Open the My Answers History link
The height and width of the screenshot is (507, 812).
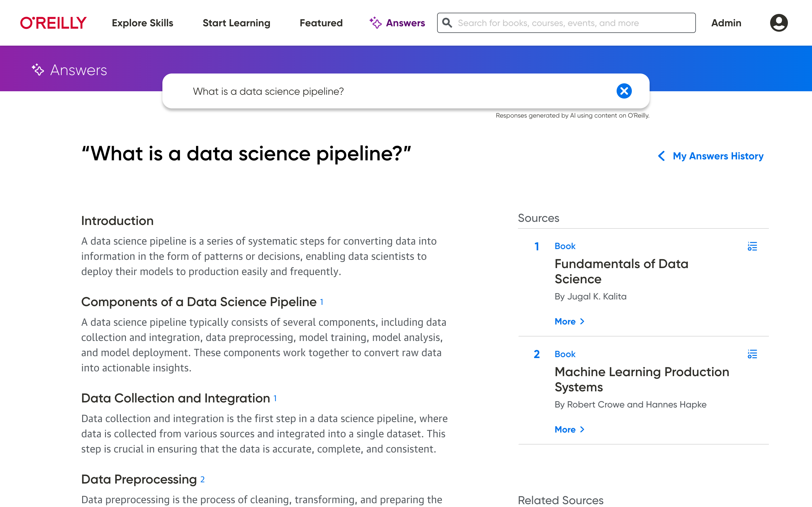click(x=718, y=156)
